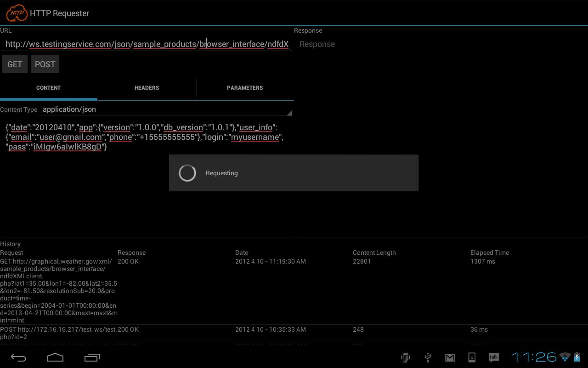The image size is (588, 368).
Task: Switch to the HEADERS tab
Action: pyautogui.click(x=147, y=88)
